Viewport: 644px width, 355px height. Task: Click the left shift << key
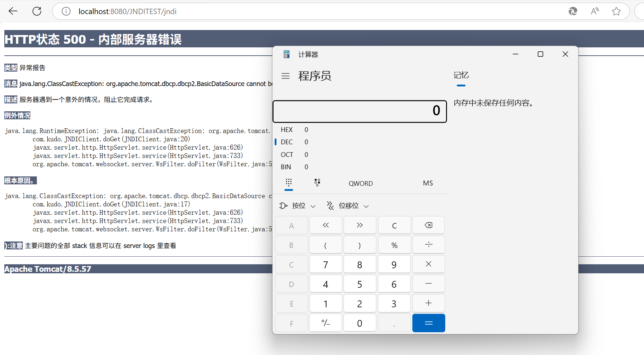coord(326,225)
